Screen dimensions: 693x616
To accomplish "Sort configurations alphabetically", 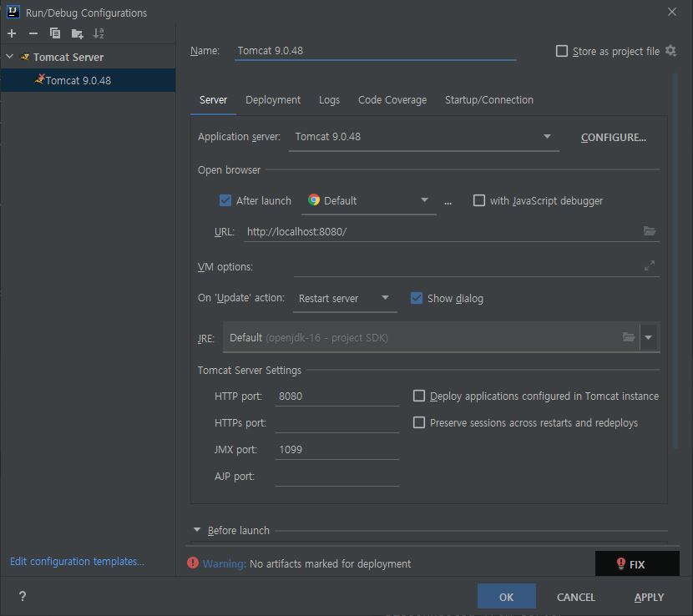I will coord(99,33).
